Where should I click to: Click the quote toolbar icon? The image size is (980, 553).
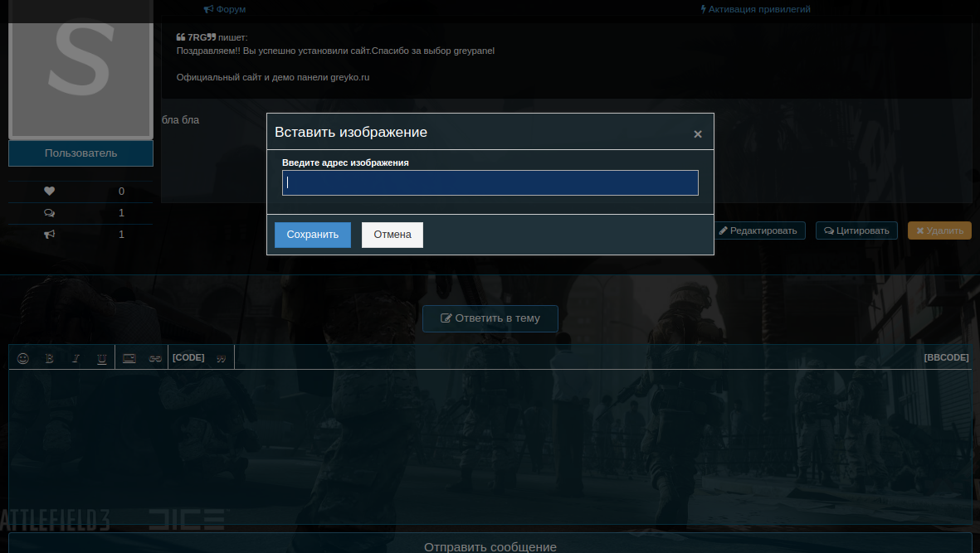221,358
